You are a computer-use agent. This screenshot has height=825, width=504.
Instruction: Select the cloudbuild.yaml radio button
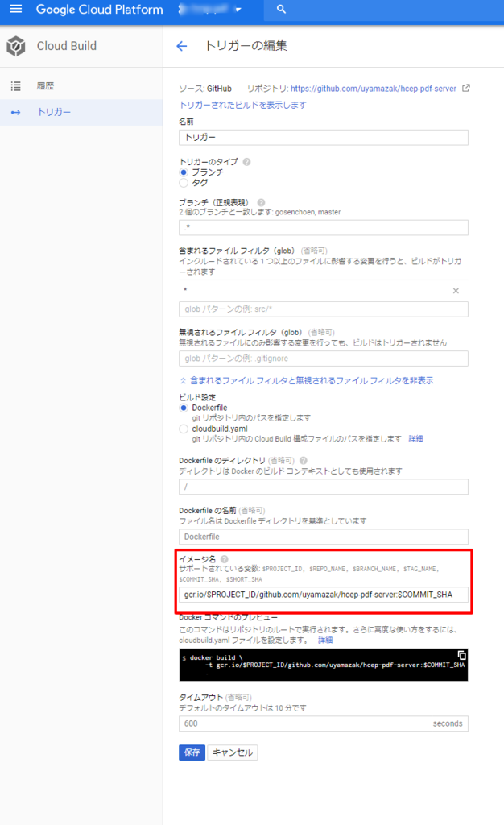(184, 429)
